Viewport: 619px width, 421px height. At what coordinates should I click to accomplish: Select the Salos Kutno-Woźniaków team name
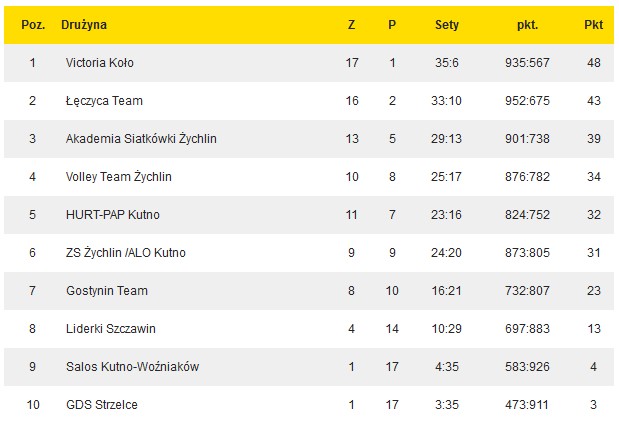pyautogui.click(x=132, y=367)
